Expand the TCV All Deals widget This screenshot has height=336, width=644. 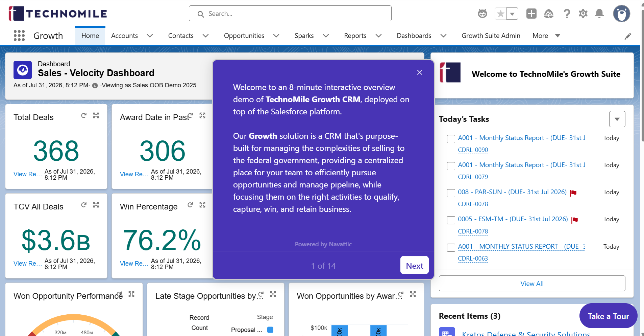[96, 205]
